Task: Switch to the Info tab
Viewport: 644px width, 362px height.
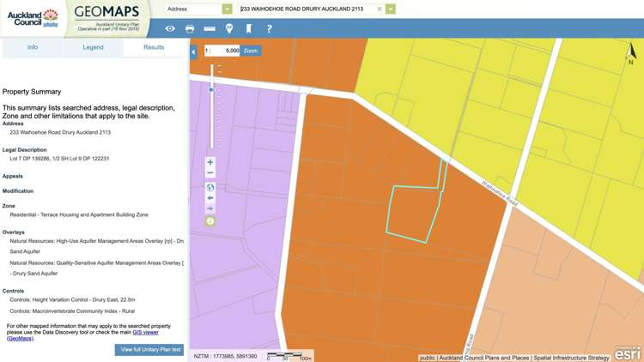Action: [33, 47]
